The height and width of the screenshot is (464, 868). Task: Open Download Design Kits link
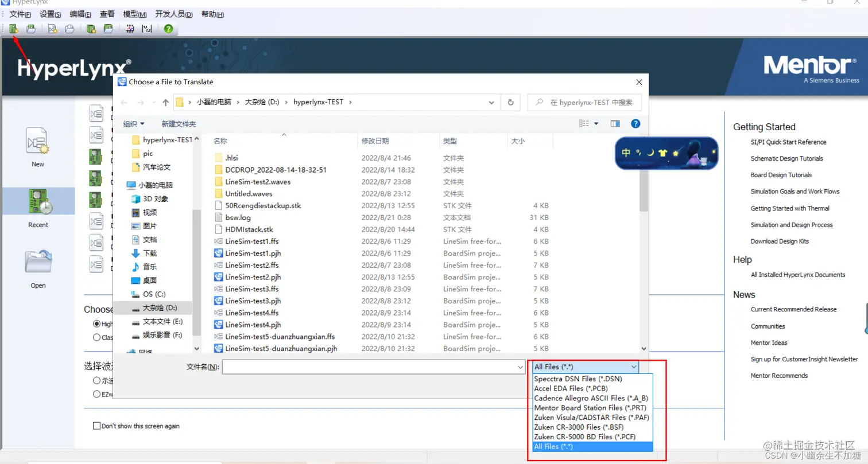780,241
